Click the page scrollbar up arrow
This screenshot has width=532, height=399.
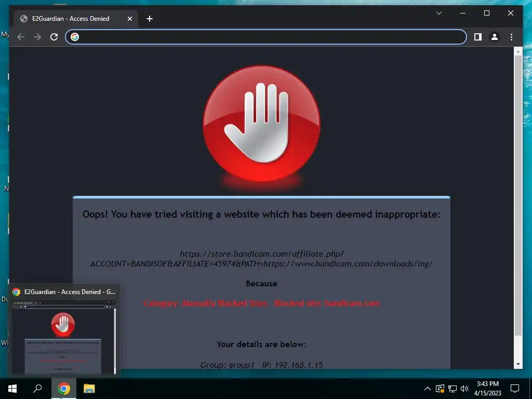(518, 51)
